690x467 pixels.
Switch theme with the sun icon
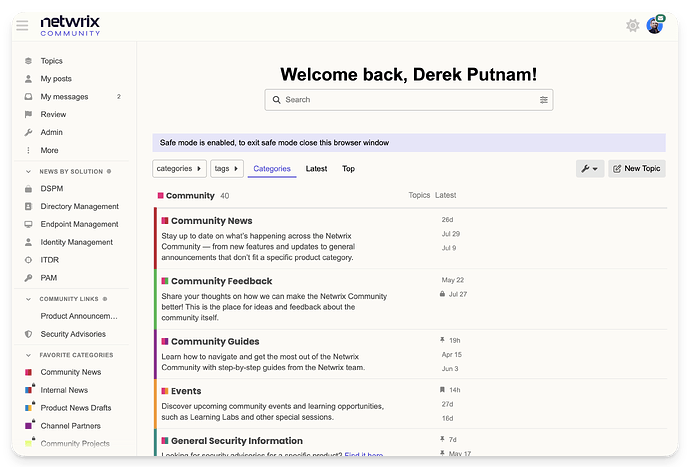[x=632, y=26]
